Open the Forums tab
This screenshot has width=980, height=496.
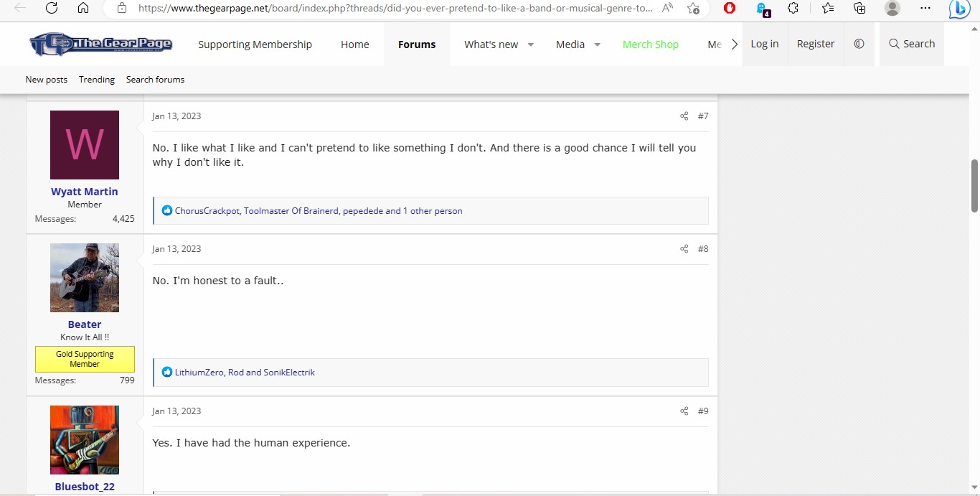tap(417, 45)
